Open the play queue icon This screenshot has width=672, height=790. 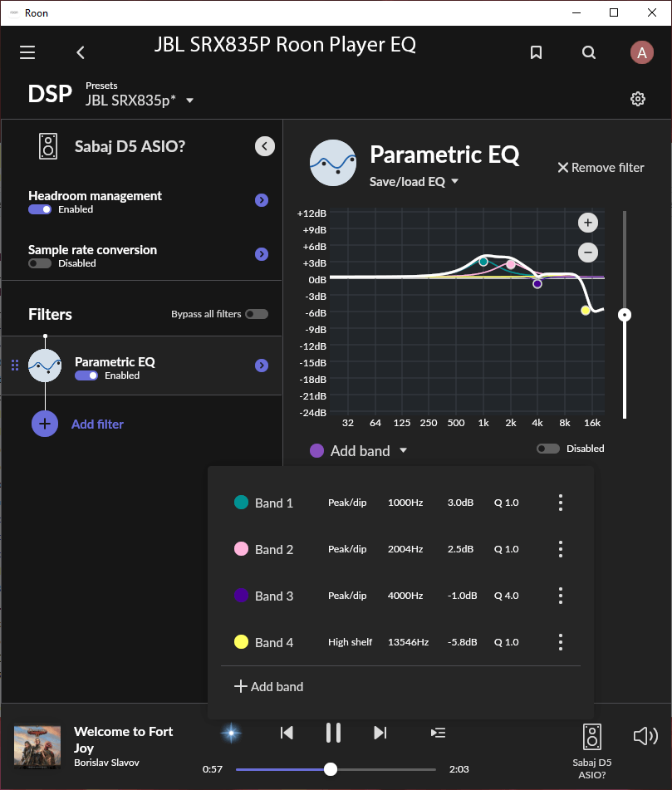(x=439, y=733)
